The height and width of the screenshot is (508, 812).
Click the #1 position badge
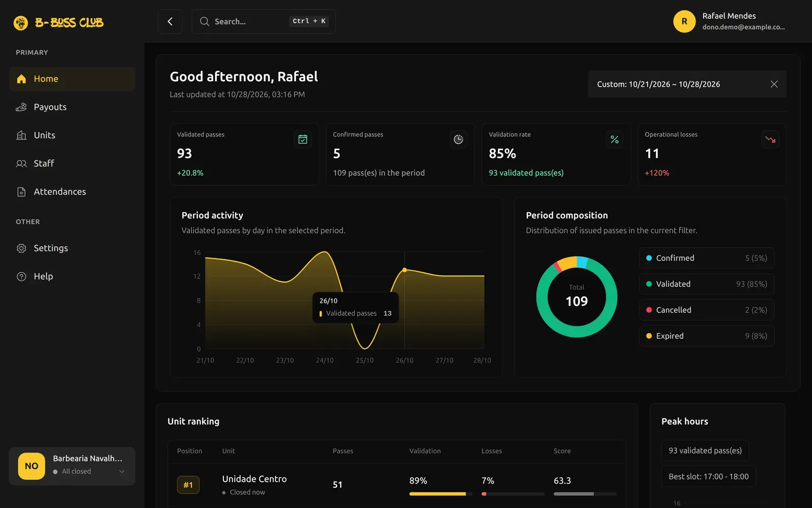click(x=188, y=485)
